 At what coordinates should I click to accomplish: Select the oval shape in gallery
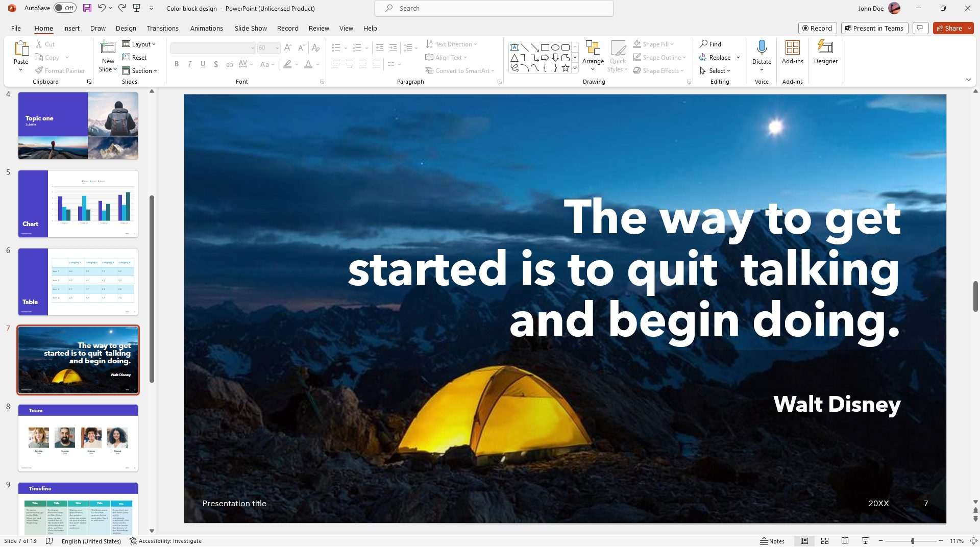click(x=555, y=47)
